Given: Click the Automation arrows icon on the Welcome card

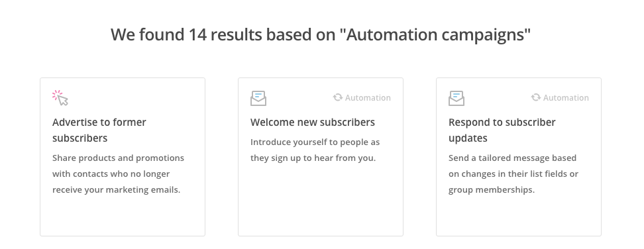Looking at the screenshot, I should [x=338, y=97].
